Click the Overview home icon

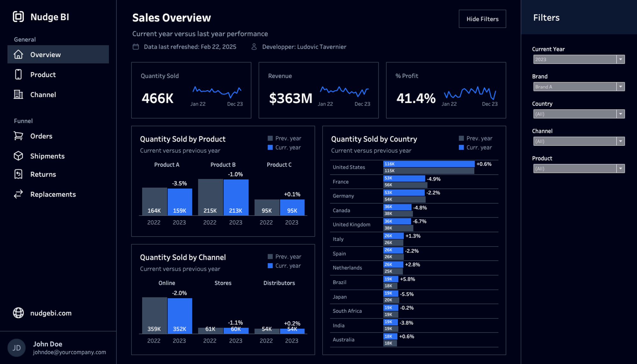click(18, 54)
